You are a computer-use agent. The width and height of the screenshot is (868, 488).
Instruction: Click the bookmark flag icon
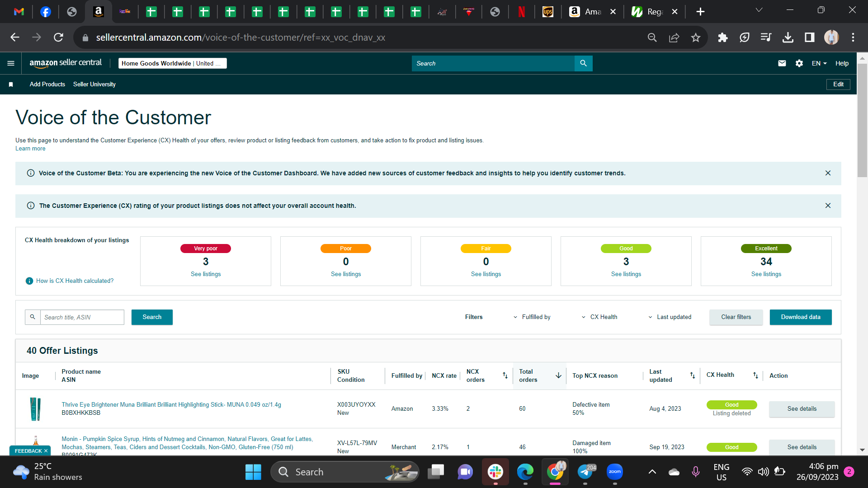coord(11,84)
